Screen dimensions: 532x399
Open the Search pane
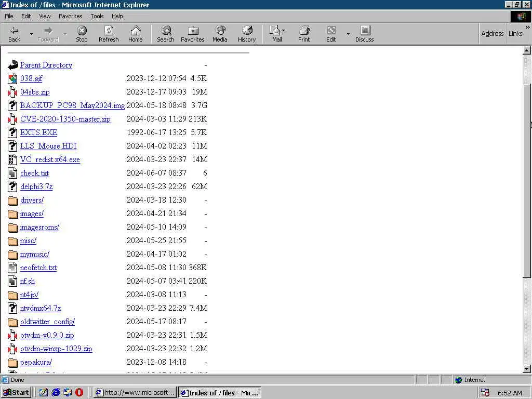click(x=166, y=34)
